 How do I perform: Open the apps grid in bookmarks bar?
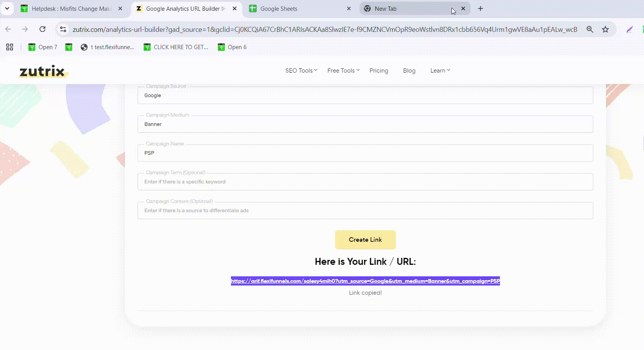tap(10, 47)
